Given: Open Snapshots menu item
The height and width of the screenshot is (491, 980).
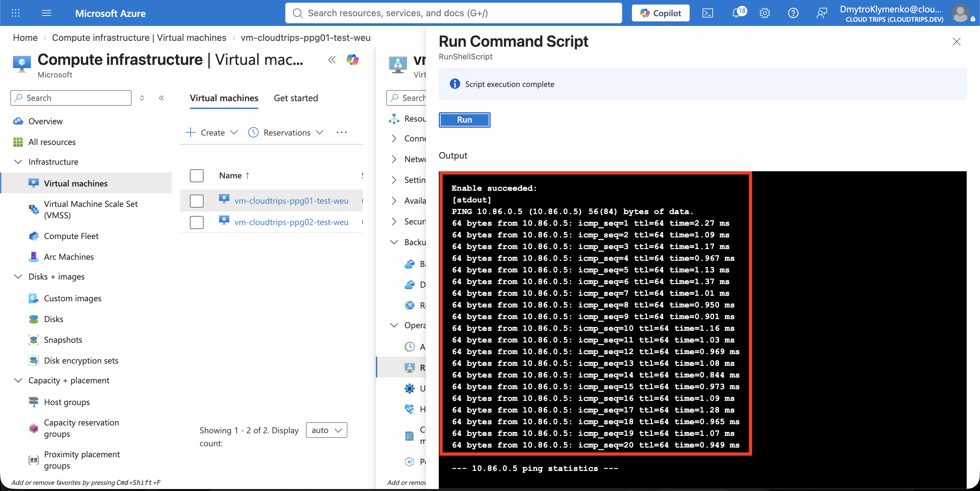Looking at the screenshot, I should coord(63,340).
